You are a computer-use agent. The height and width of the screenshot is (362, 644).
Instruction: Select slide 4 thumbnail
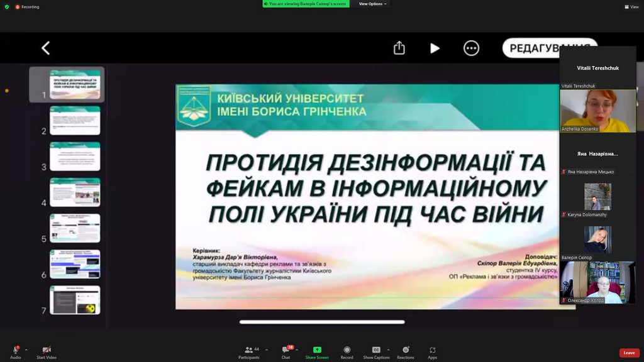(75, 192)
